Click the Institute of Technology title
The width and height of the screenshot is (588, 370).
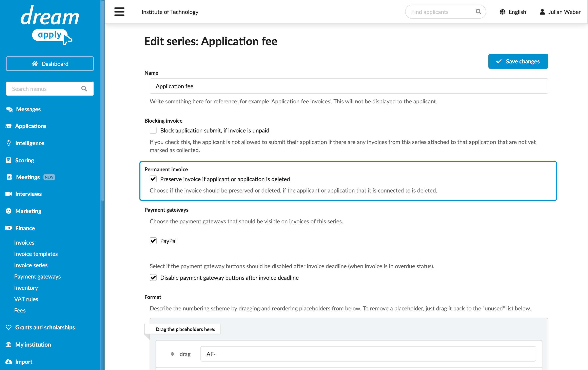coord(170,12)
